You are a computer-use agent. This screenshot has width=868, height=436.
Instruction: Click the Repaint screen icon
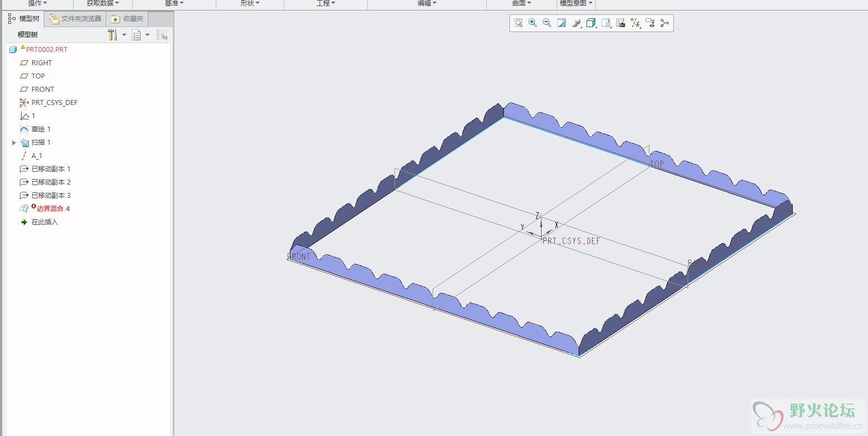point(562,23)
